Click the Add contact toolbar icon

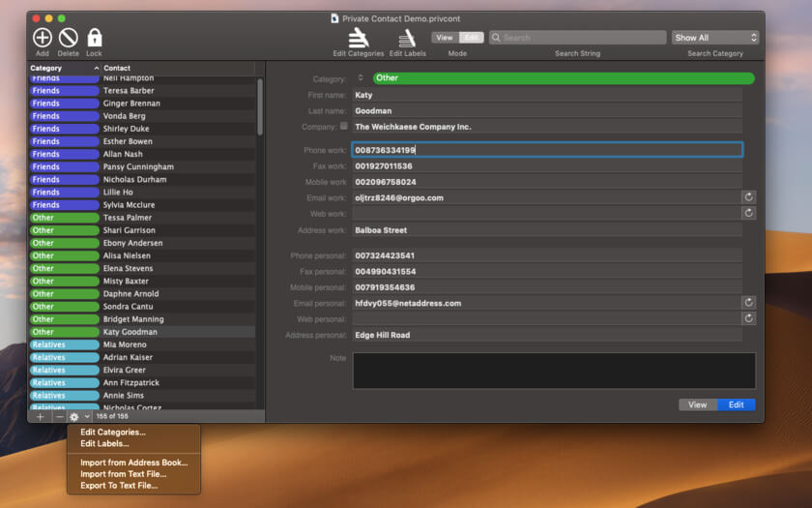(x=43, y=38)
